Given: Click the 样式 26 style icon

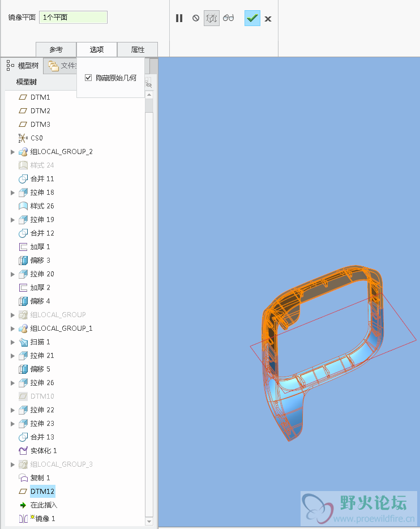Looking at the screenshot, I should coord(23,206).
